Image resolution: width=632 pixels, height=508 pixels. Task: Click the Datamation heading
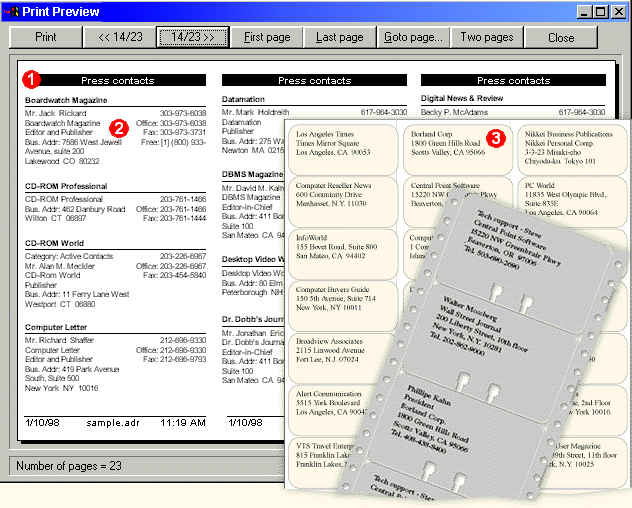243,99
